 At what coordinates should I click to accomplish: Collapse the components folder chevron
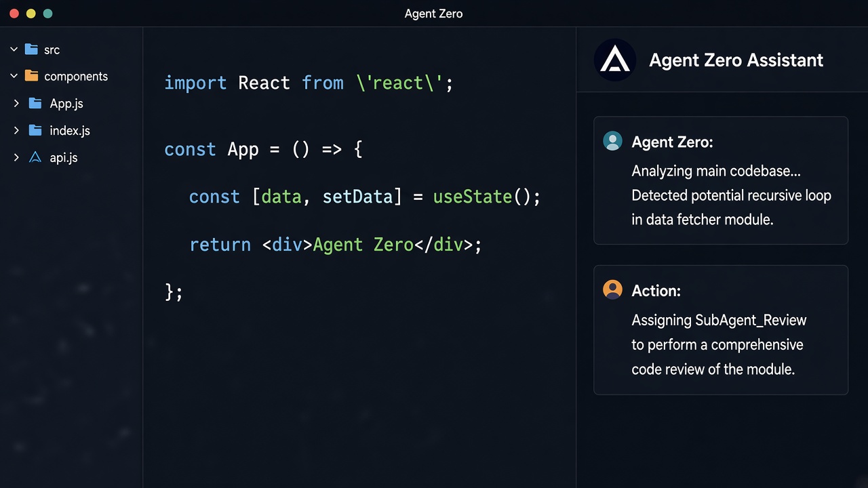(14, 76)
